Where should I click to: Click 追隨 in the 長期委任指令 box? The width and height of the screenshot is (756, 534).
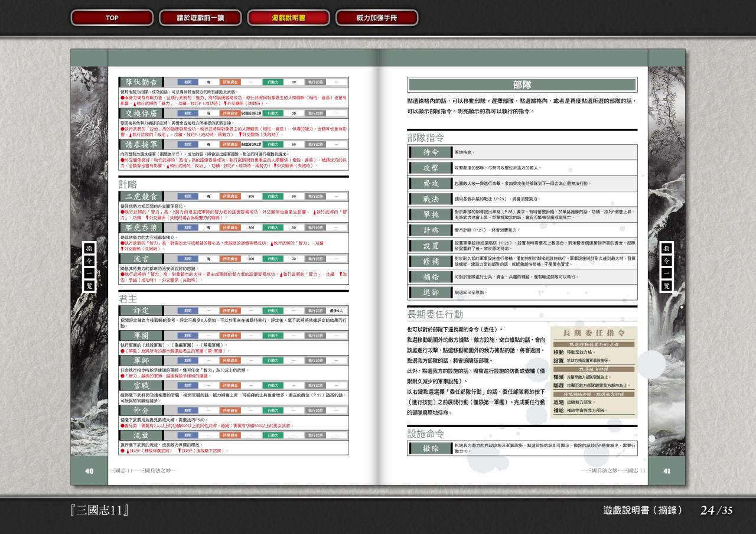(559, 402)
